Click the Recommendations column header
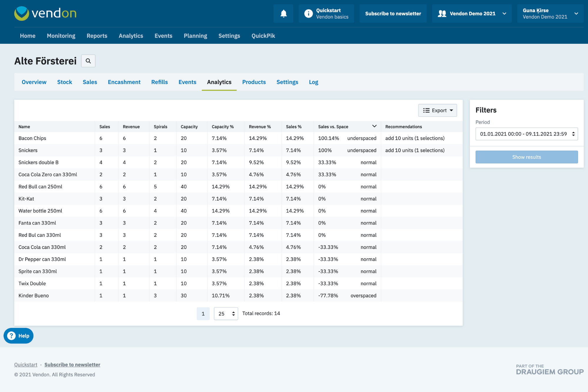The image size is (588, 392). point(403,126)
